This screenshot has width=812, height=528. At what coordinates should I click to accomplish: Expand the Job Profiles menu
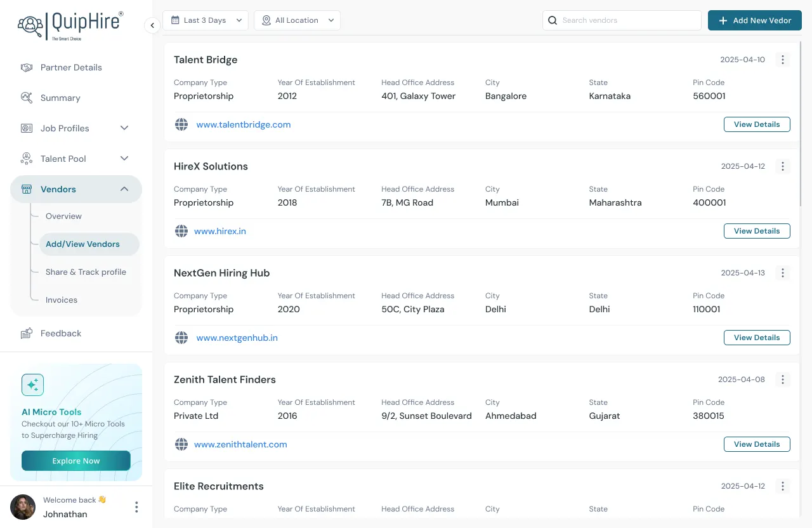coord(76,128)
